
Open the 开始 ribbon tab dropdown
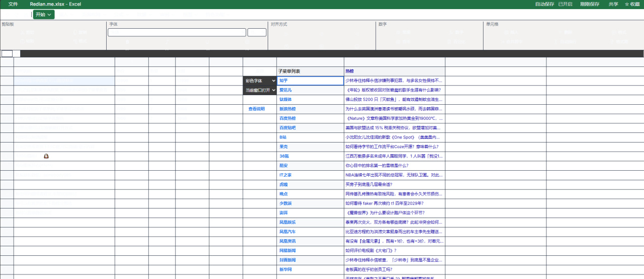44,15
